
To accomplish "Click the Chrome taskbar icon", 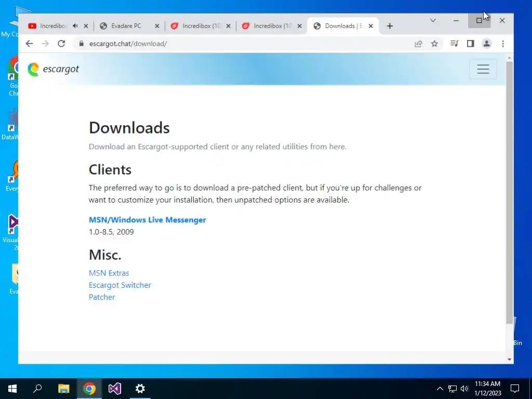I will pyautogui.click(x=89, y=389).
